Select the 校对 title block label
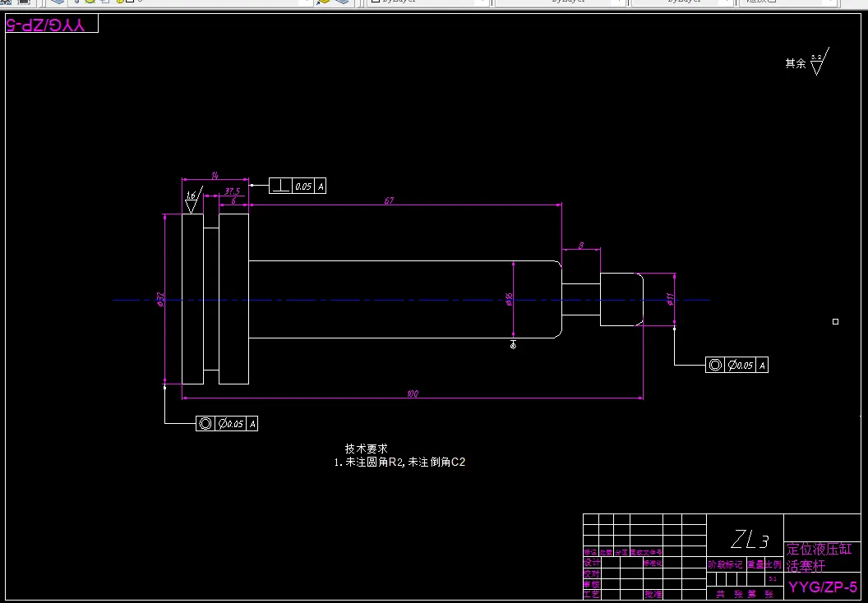Image resolution: width=868 pixels, height=603 pixels. point(592,573)
